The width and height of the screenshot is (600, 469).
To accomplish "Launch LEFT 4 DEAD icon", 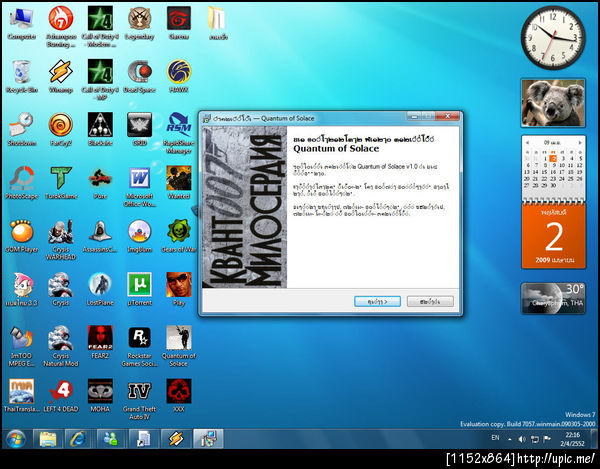I will click(61, 396).
